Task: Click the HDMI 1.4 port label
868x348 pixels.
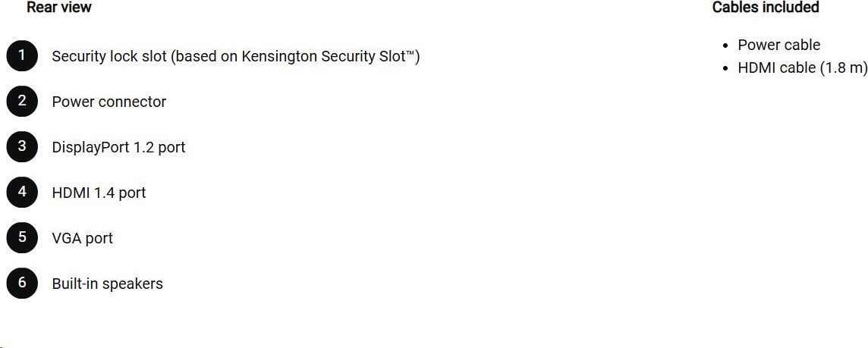Action: 99,193
